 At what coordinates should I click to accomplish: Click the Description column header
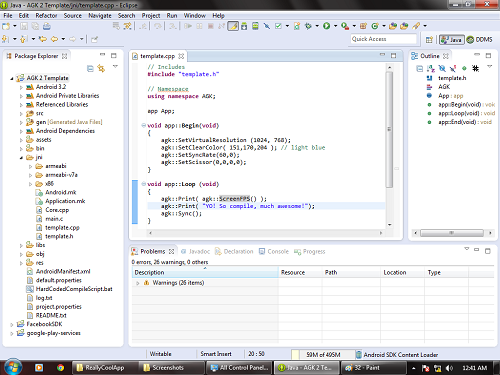coord(205,272)
